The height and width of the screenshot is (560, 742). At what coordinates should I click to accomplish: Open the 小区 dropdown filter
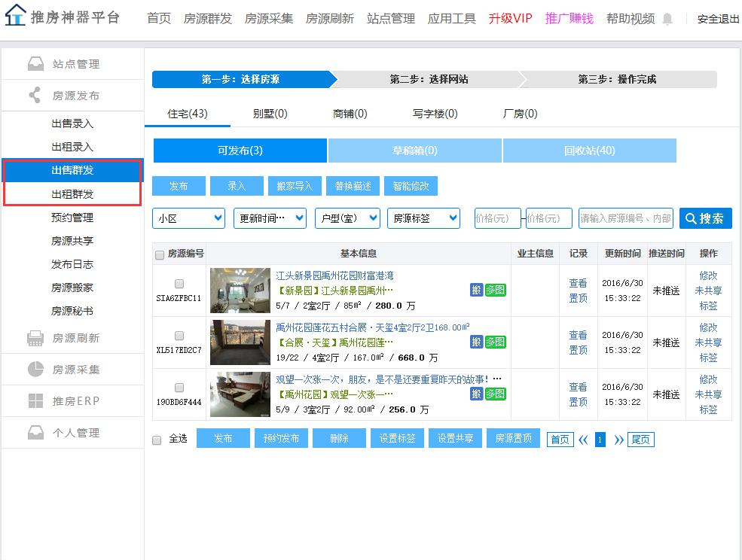[188, 218]
